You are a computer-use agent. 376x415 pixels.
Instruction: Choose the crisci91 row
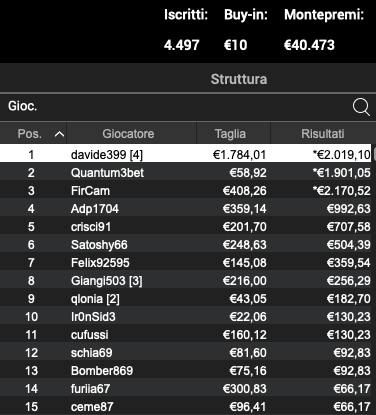(x=185, y=227)
